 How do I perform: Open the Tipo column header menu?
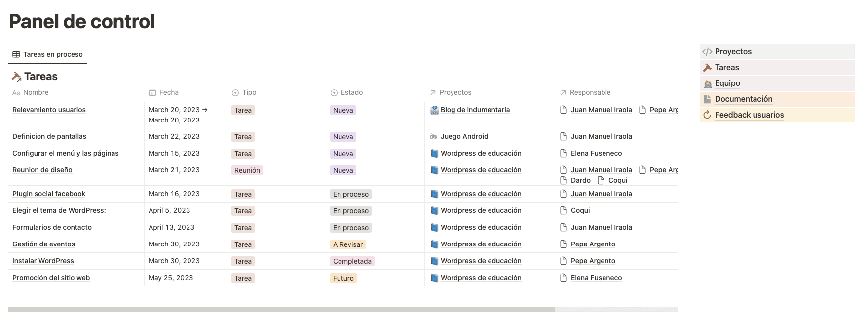pos(249,93)
